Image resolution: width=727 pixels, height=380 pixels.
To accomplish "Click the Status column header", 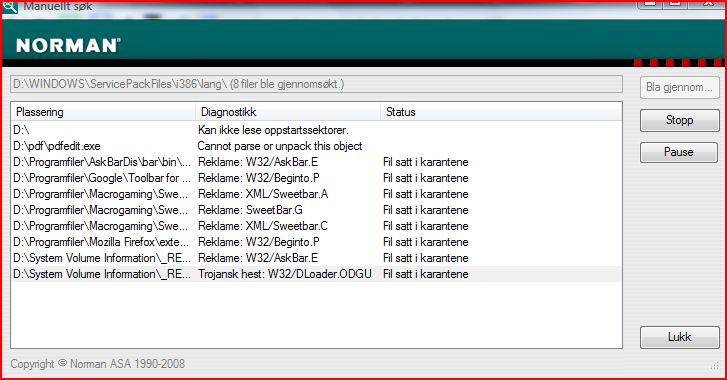I will (501, 112).
